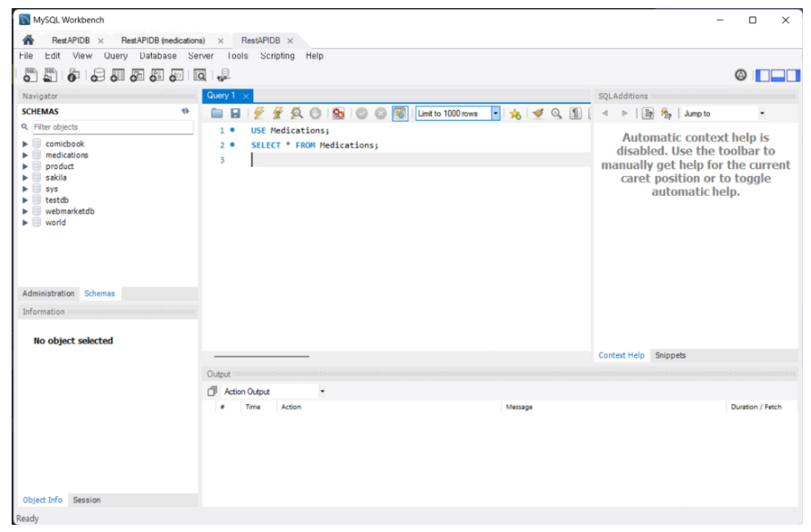Open the Limit to 1000 rows dropdown

[495, 114]
